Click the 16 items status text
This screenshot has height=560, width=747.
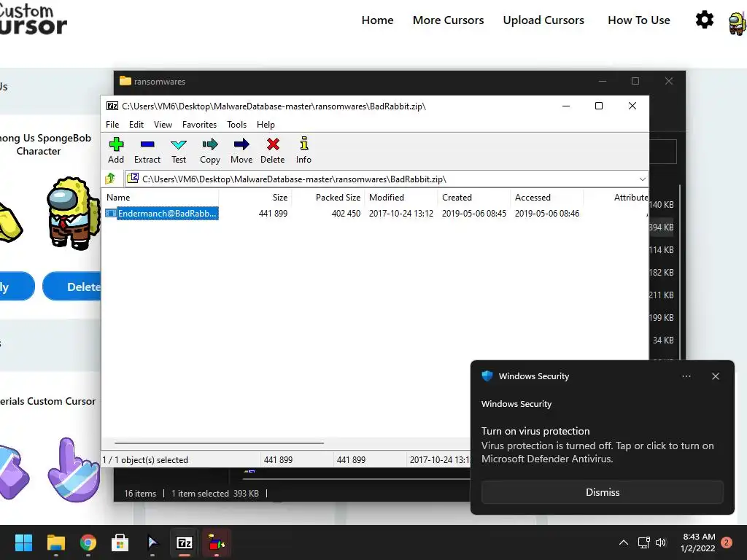click(x=140, y=494)
